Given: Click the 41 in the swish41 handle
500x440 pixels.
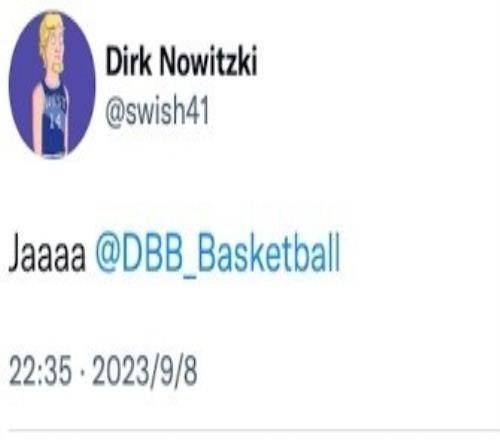Looking at the screenshot, I should click(197, 111).
